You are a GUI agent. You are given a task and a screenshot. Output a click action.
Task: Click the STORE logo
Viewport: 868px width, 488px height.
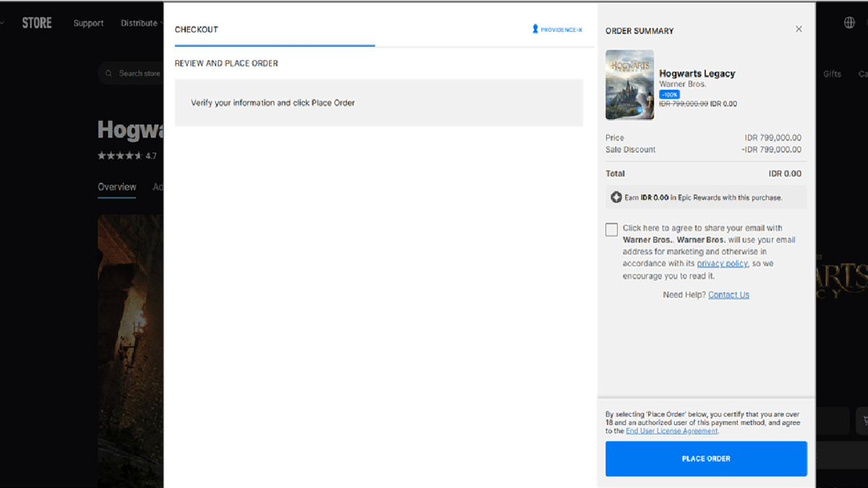pos(37,23)
